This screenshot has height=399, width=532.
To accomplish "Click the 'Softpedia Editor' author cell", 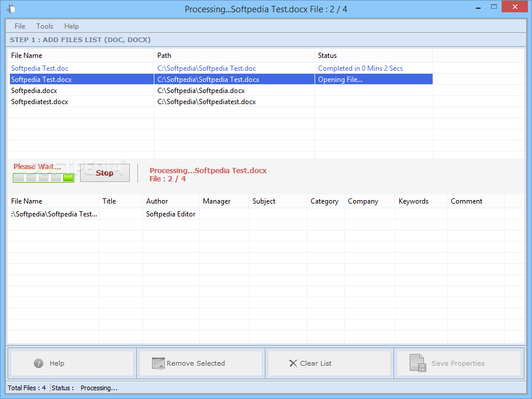I will (171, 214).
